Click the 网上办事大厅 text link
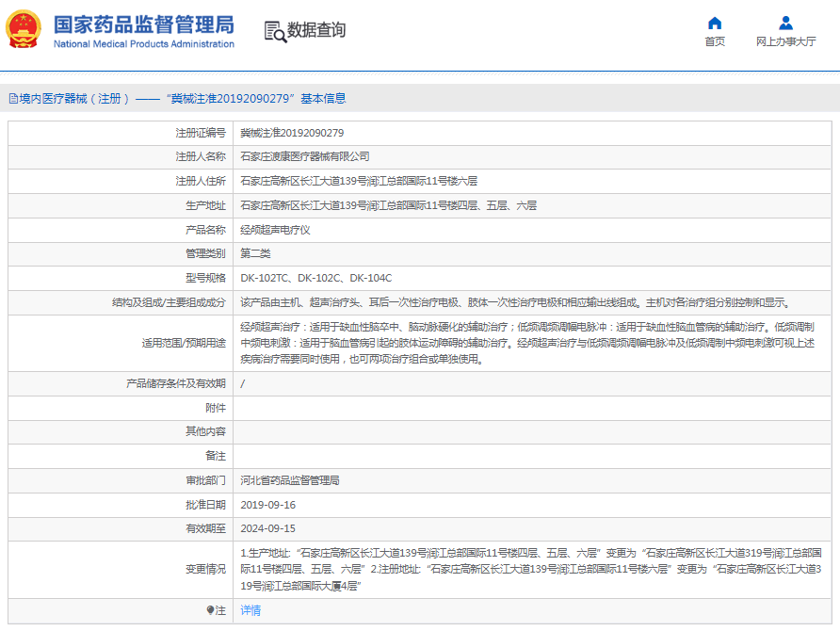The width and height of the screenshot is (840, 631). click(x=786, y=41)
